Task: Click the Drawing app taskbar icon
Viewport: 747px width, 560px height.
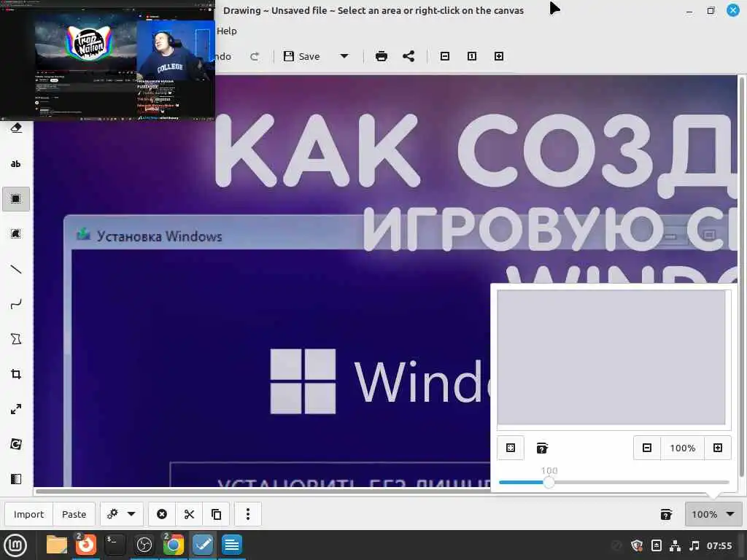Action: pyautogui.click(x=203, y=545)
